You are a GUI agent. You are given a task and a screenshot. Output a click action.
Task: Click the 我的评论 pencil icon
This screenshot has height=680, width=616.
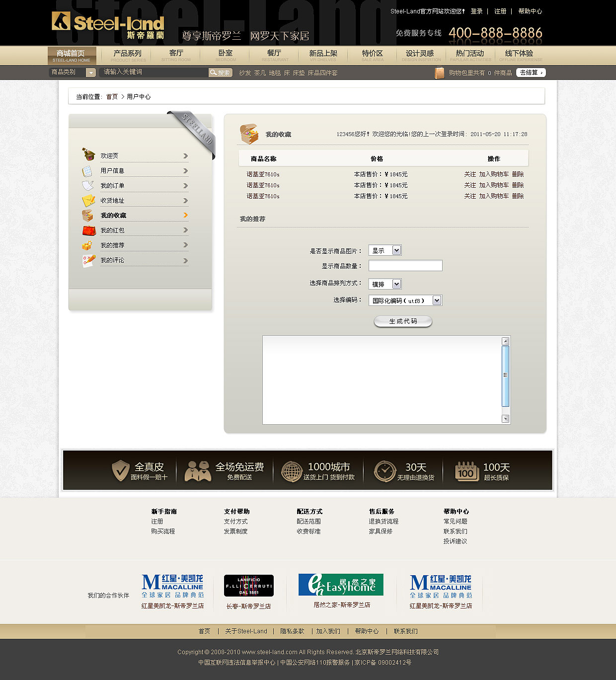click(89, 260)
